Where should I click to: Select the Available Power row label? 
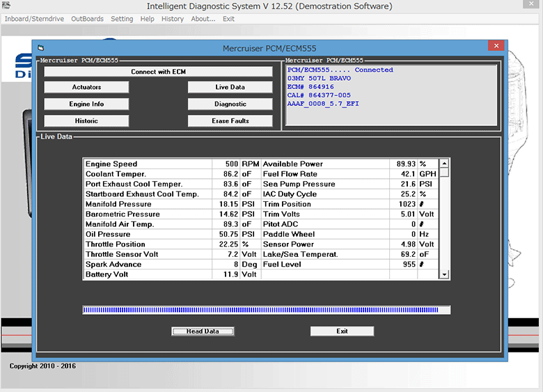[x=292, y=164]
